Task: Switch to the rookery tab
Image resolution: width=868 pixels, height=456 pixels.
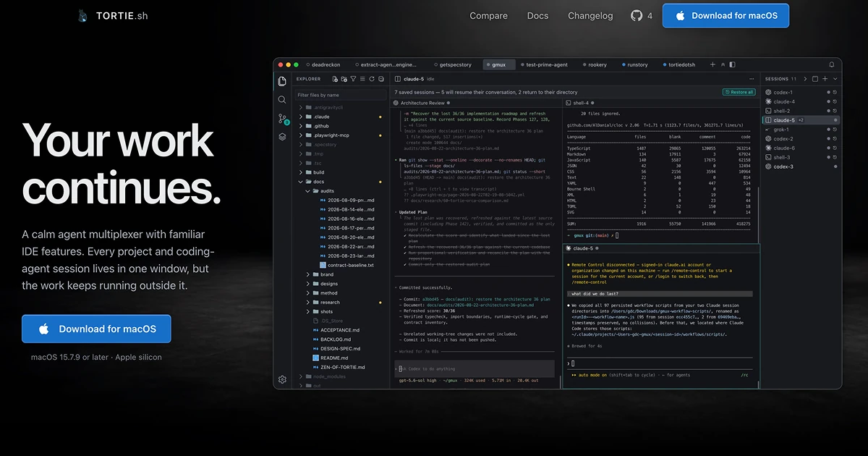Action: [x=595, y=64]
